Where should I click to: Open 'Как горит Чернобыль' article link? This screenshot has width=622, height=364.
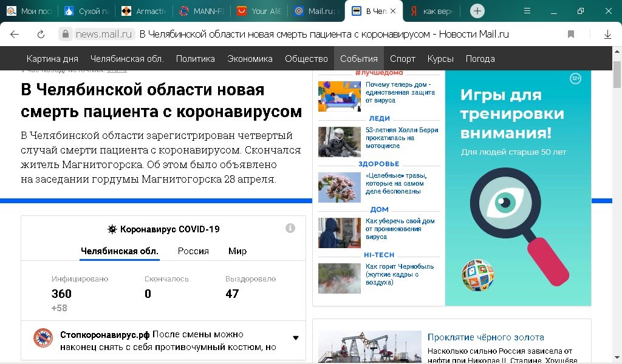click(399, 274)
